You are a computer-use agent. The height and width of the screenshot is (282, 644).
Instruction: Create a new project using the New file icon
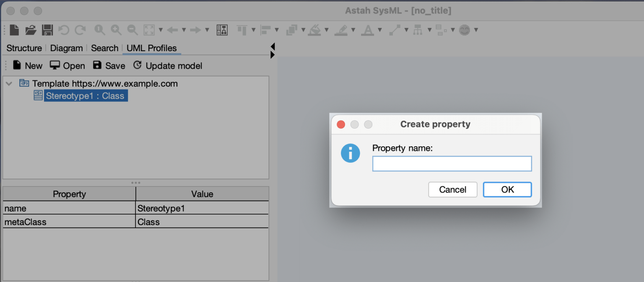pos(15,29)
